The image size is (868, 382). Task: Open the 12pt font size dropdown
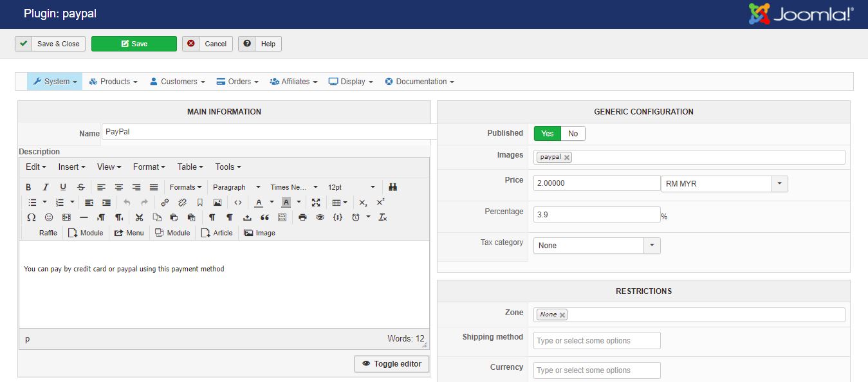(x=351, y=187)
